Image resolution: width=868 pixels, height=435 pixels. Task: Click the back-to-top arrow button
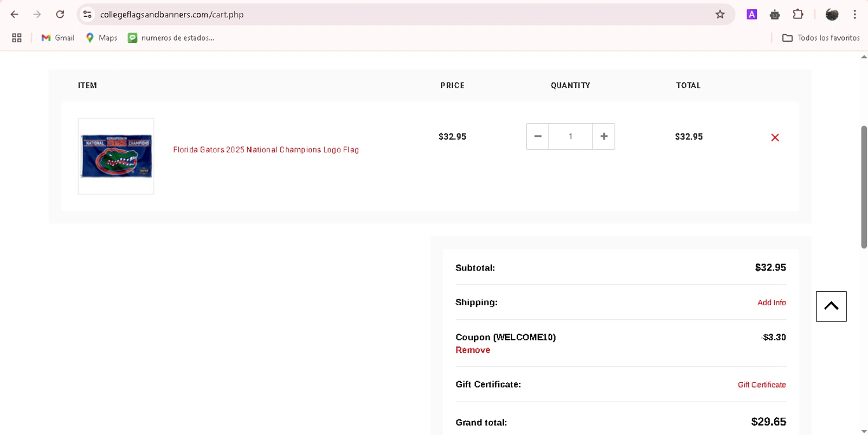[x=831, y=306]
